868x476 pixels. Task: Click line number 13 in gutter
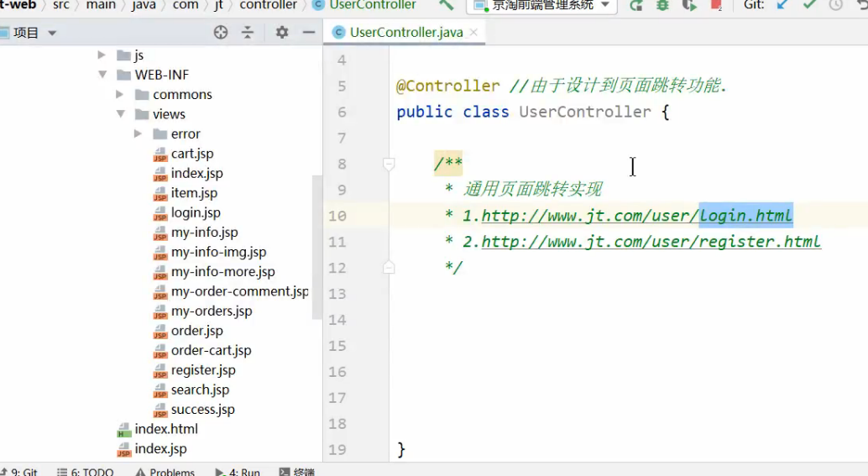[337, 294]
